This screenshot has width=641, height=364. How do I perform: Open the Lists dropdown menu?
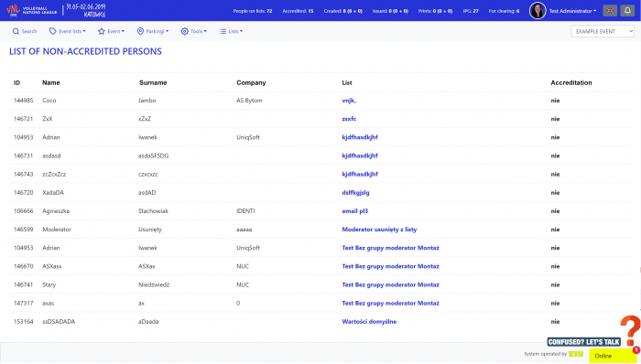point(231,31)
